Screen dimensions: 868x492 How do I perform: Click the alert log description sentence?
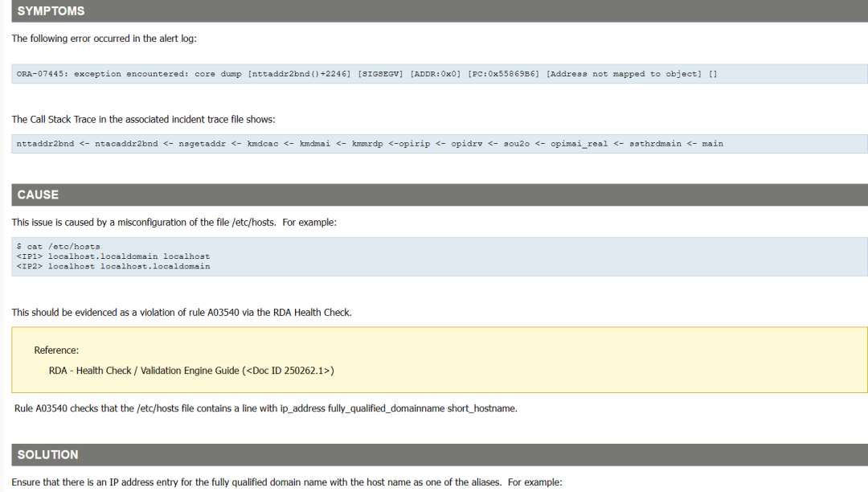(x=104, y=38)
